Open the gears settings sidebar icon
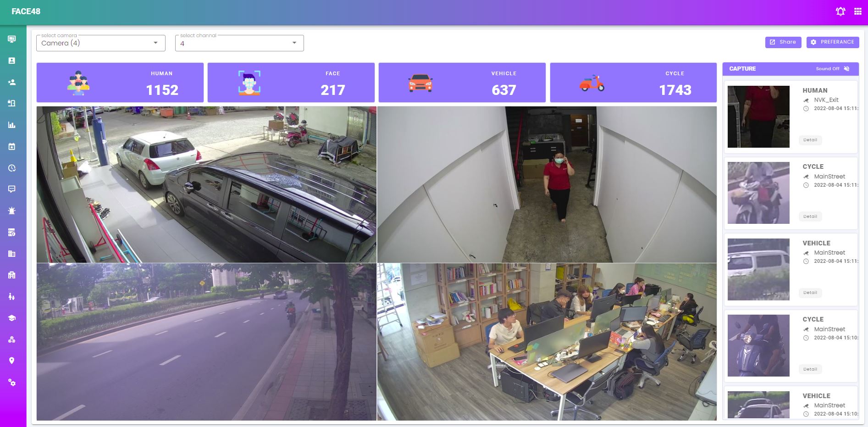868x427 pixels. (12, 382)
